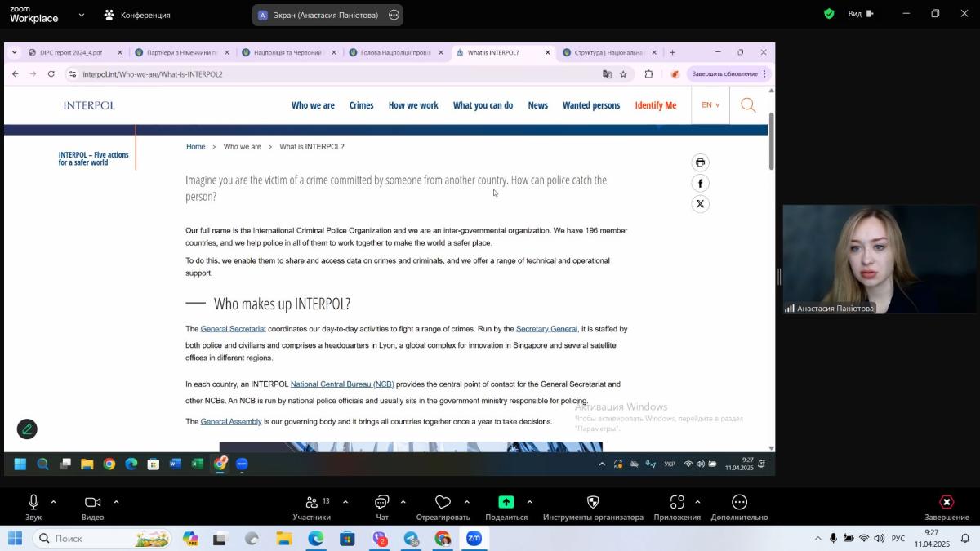Open Инструменты организатора host tools

pyautogui.click(x=593, y=507)
